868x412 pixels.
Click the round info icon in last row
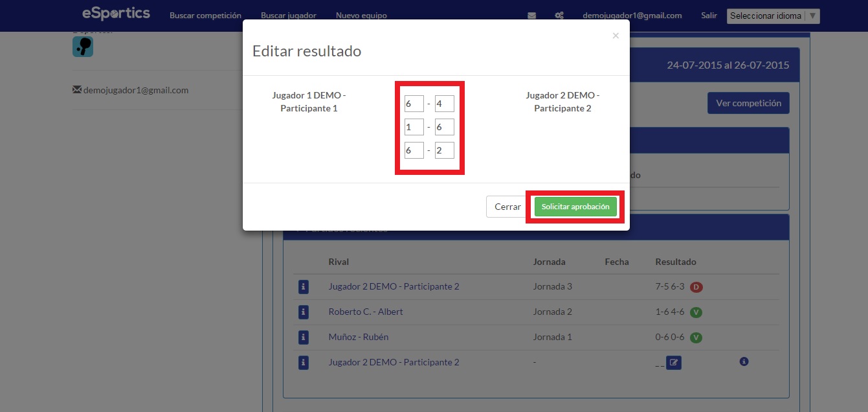[744, 361]
